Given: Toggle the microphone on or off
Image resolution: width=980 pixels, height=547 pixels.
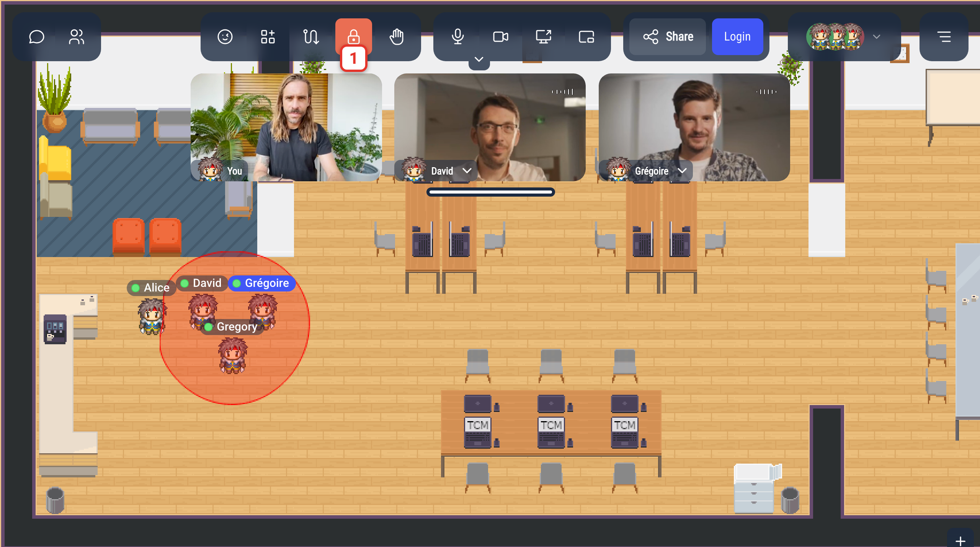Looking at the screenshot, I should [x=458, y=37].
